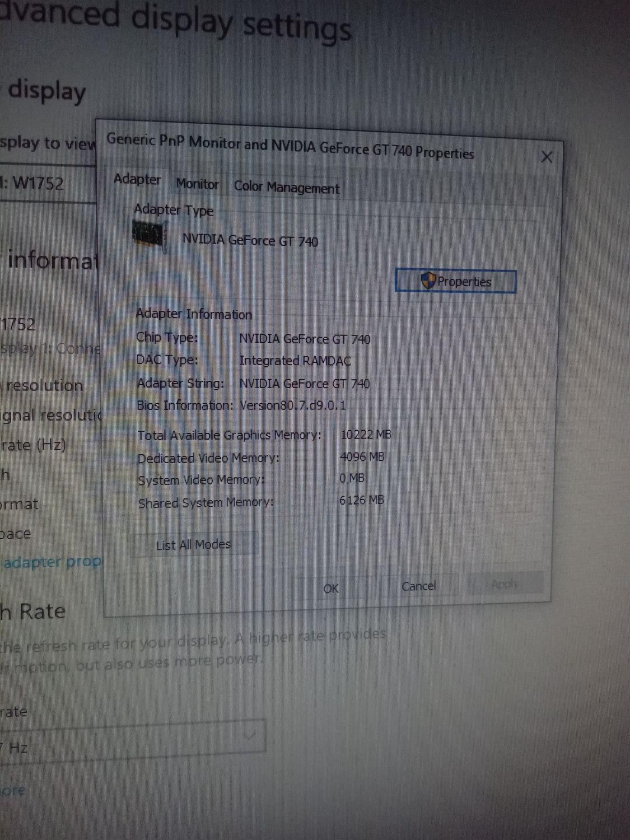Select the 10222 MB total graphics memory value
630x840 pixels.
[x=366, y=435]
